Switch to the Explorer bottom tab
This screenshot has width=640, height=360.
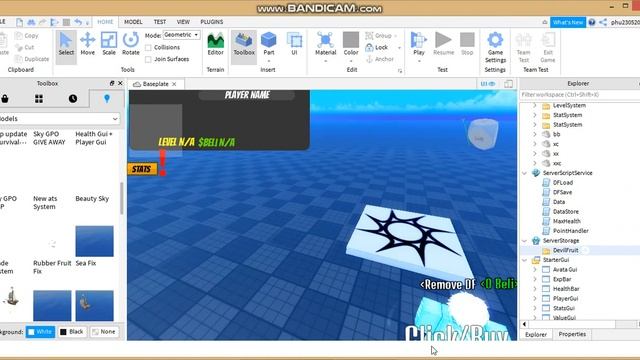pos(536,334)
